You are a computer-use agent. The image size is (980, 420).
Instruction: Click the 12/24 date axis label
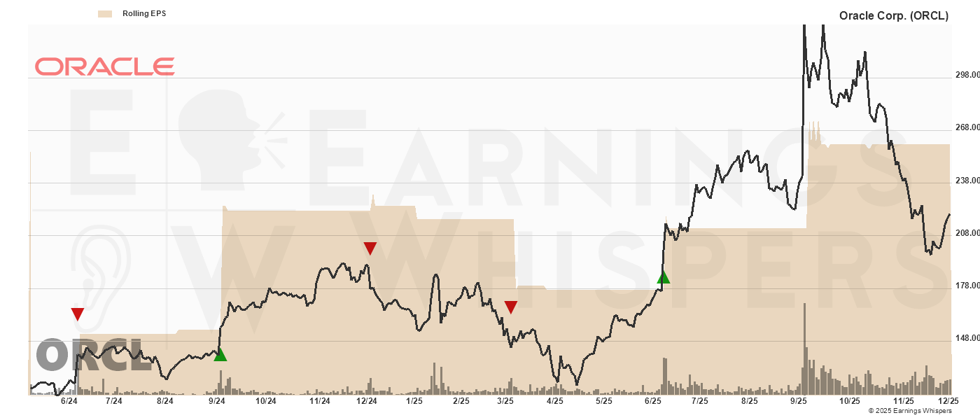click(367, 401)
